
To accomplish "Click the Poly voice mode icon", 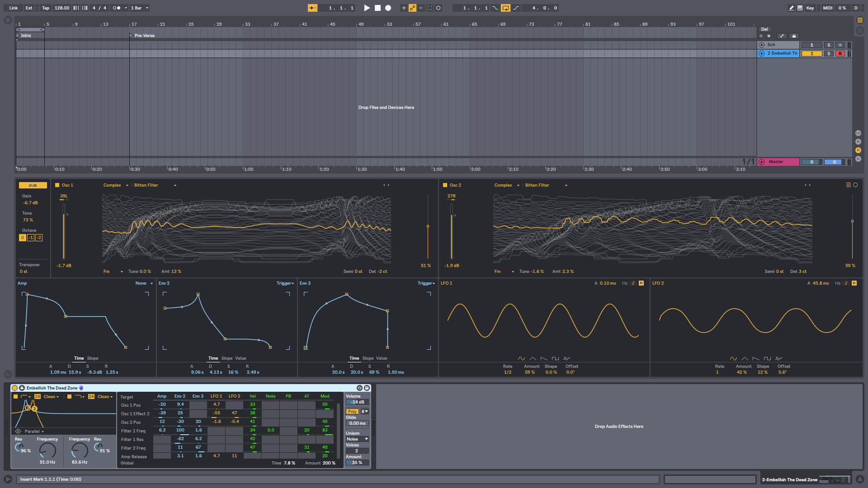I will coord(351,411).
